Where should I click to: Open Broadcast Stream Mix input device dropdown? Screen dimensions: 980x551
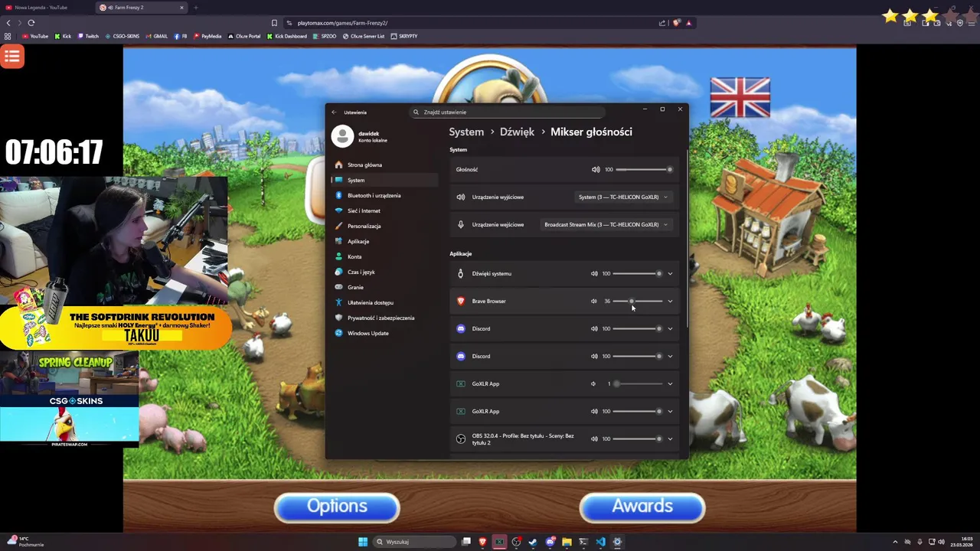(x=606, y=224)
